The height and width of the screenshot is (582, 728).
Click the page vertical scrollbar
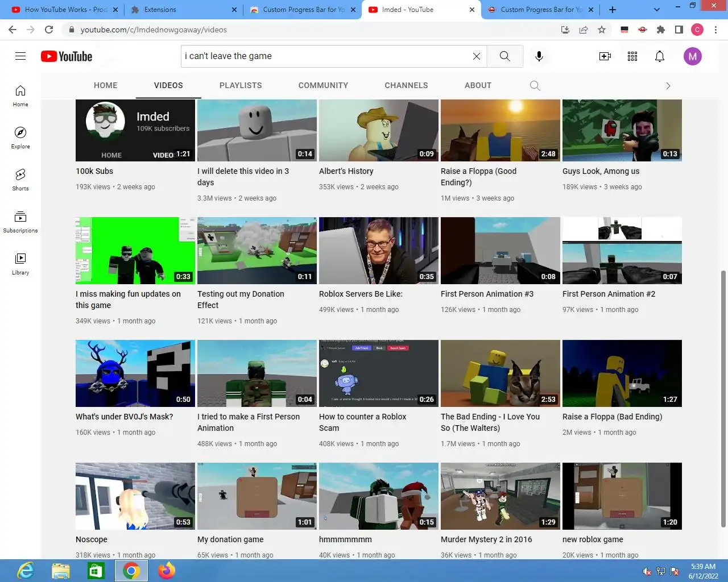[x=723, y=398]
